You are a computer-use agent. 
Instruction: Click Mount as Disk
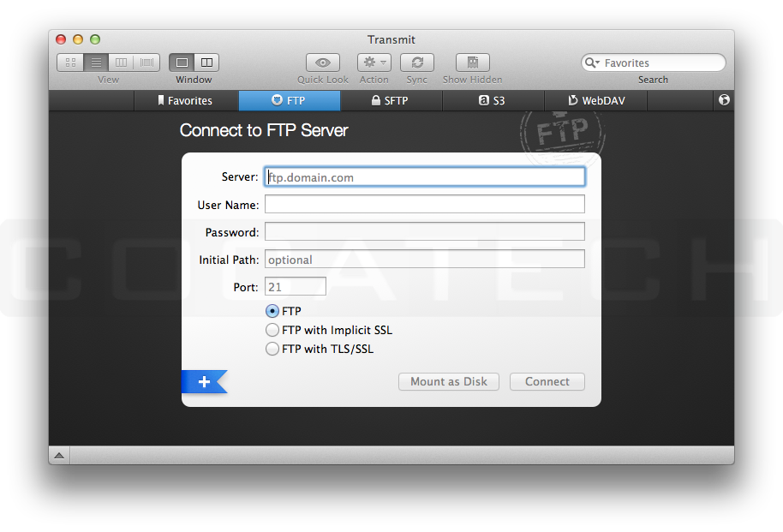pyautogui.click(x=448, y=381)
